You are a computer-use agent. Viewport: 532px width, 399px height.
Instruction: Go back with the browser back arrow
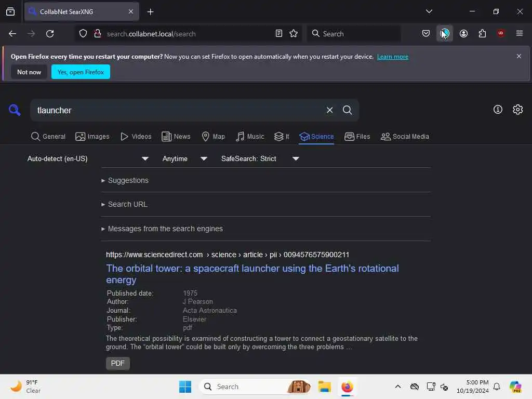[12, 34]
